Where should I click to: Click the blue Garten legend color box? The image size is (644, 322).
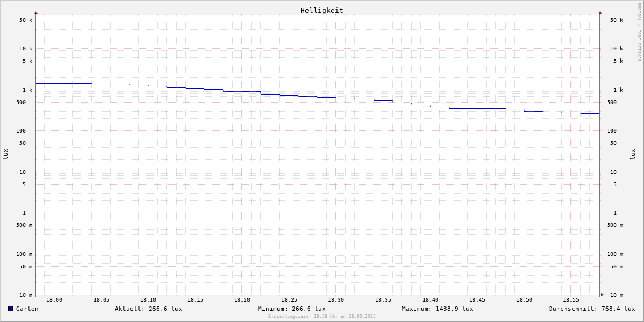[10, 309]
